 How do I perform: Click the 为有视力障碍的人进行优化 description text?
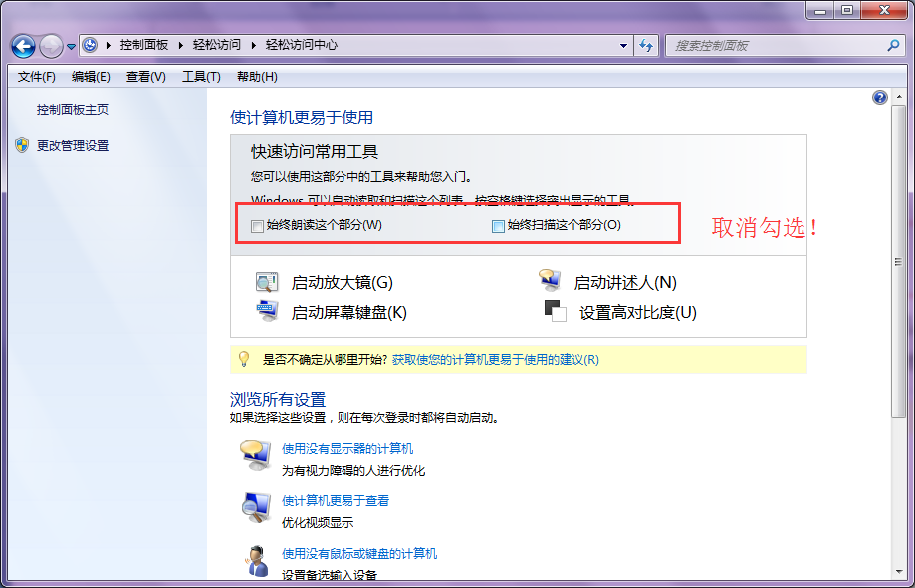pyautogui.click(x=353, y=471)
